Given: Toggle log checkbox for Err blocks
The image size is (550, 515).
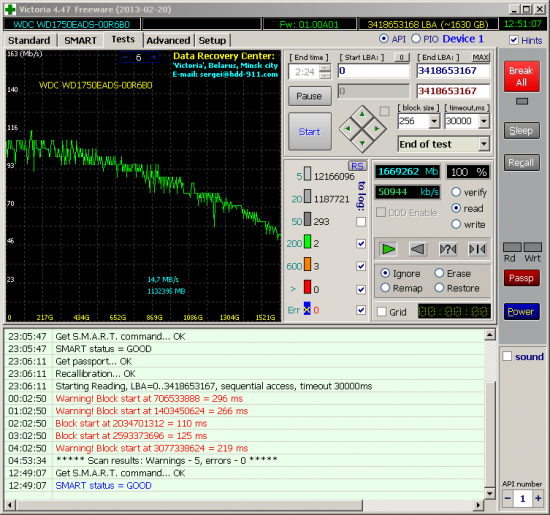Looking at the screenshot, I should (361, 310).
